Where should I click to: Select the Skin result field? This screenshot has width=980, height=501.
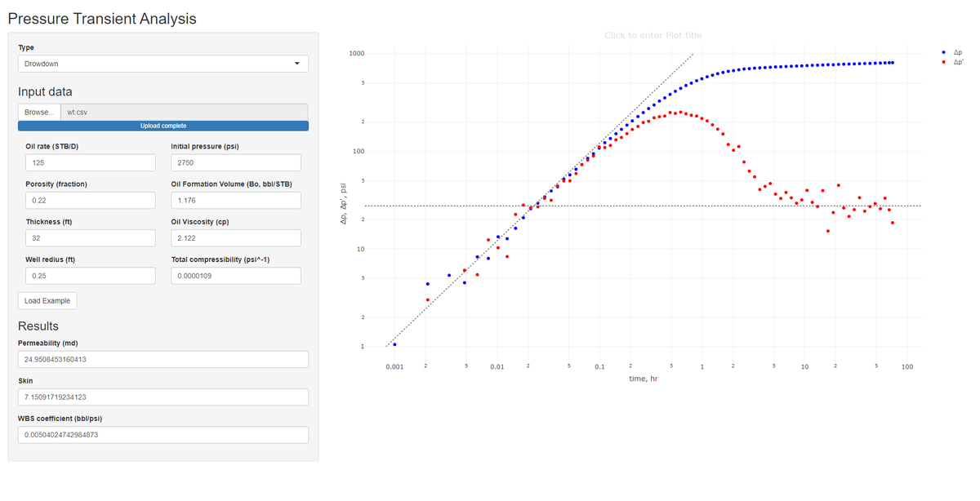[163, 397]
